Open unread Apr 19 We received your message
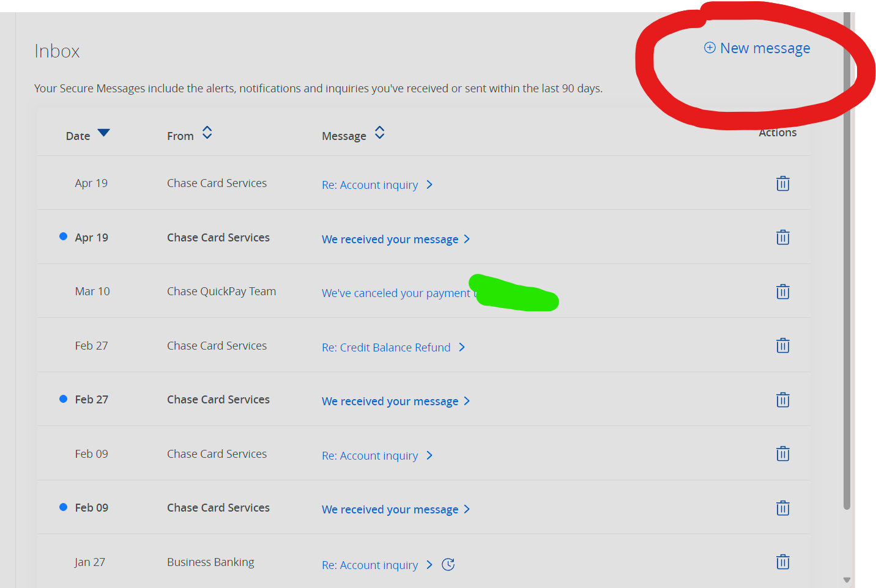 click(x=390, y=239)
